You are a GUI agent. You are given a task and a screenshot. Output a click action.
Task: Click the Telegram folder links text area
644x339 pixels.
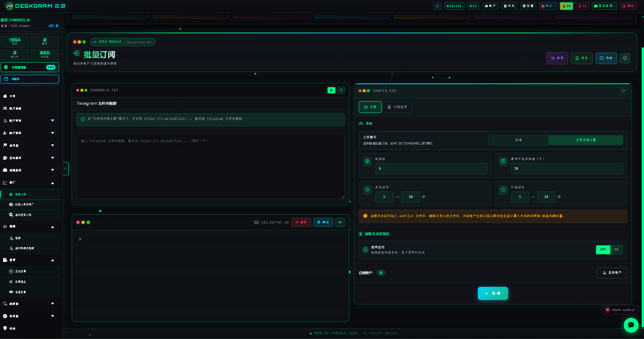[x=211, y=166]
